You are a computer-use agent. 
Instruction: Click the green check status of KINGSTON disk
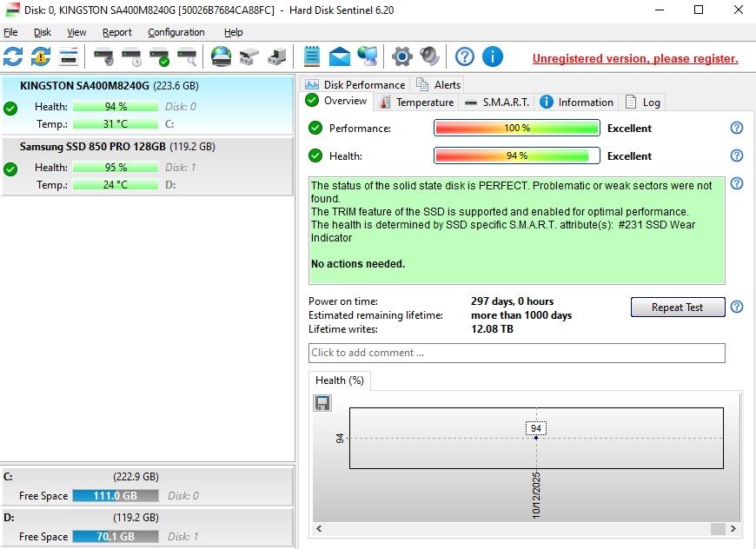(10, 109)
